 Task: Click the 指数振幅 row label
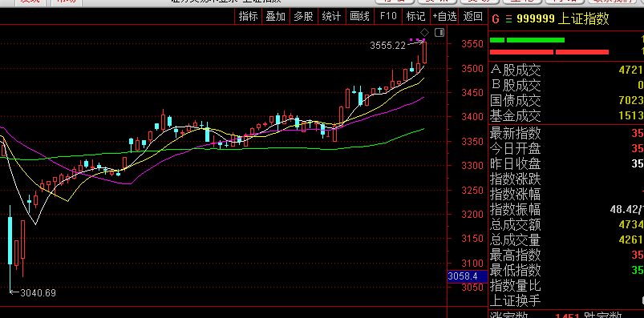[x=516, y=209]
